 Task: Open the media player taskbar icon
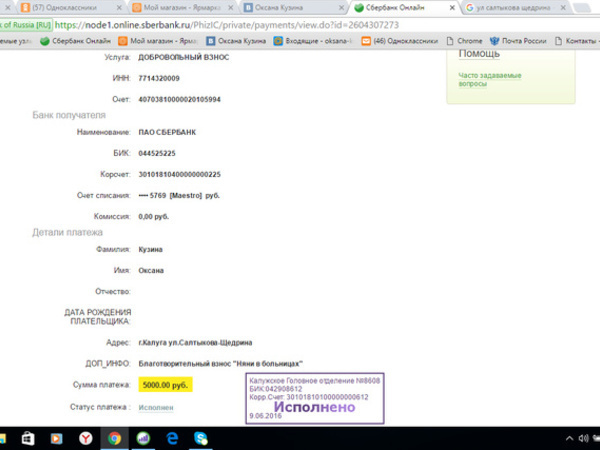pos(57,438)
